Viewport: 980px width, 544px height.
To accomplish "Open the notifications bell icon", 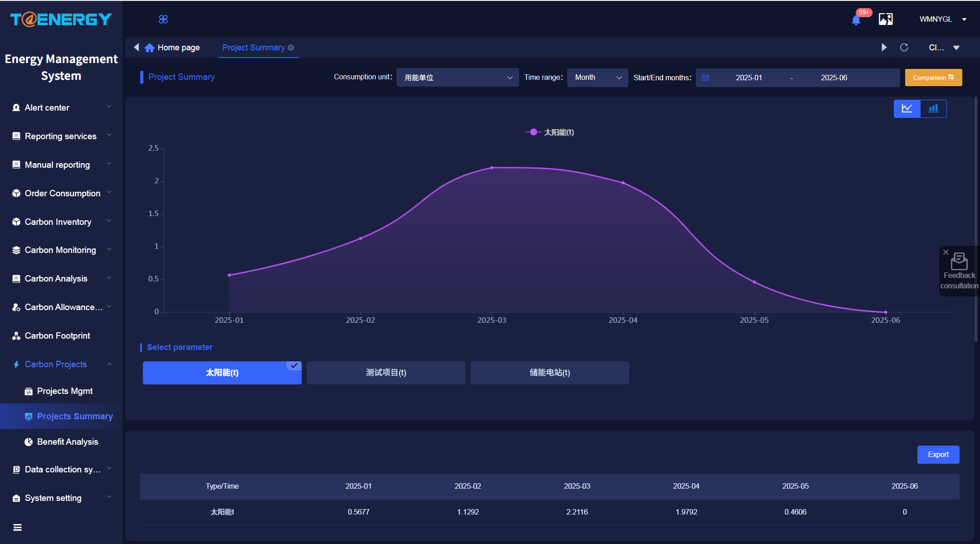I will (x=856, y=20).
